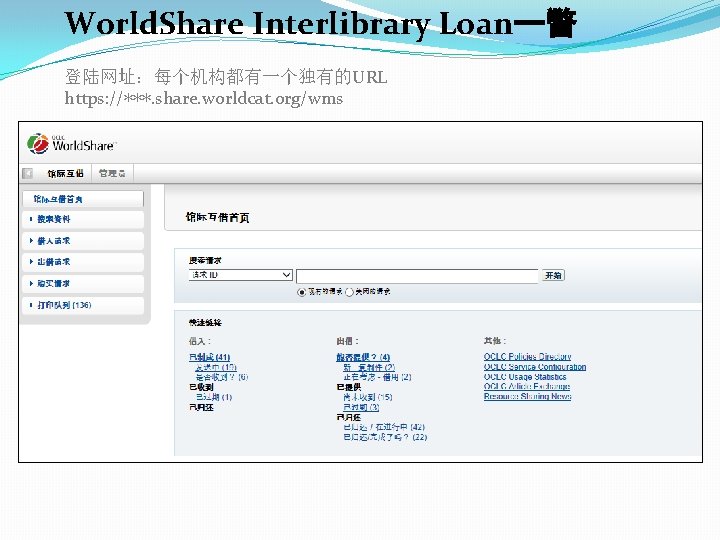Open the OCLC Usage Statistics link
Viewport: 720px width, 540px height.
(525, 377)
